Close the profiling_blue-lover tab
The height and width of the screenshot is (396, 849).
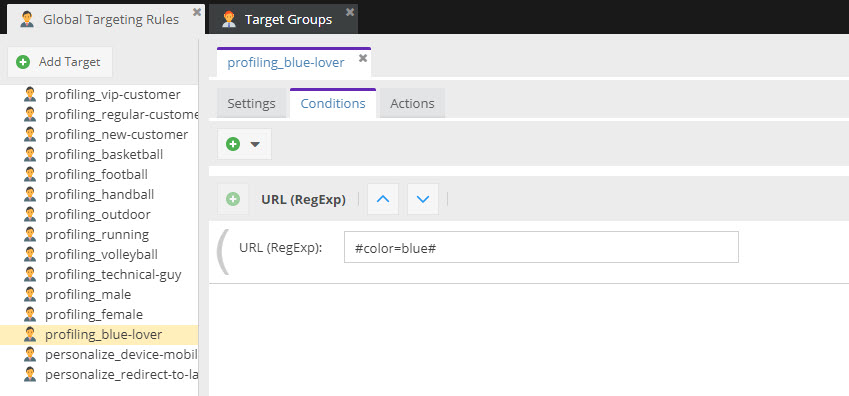point(363,58)
